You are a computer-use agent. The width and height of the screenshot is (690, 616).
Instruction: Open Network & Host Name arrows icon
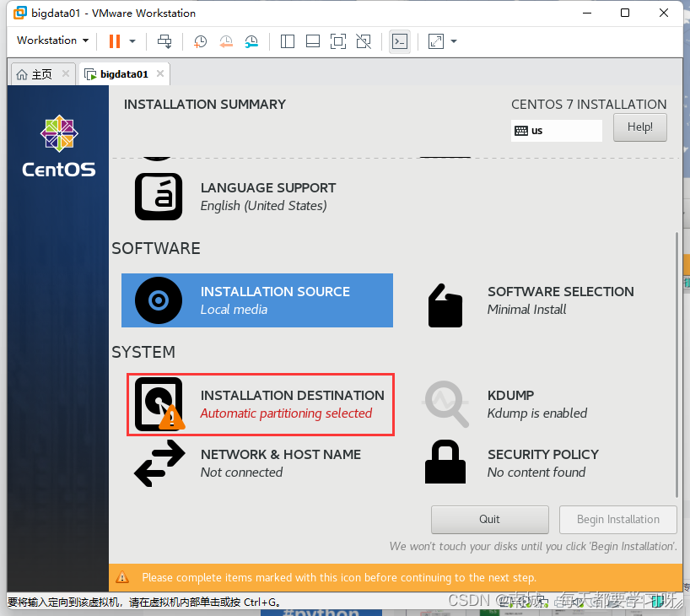(159, 463)
